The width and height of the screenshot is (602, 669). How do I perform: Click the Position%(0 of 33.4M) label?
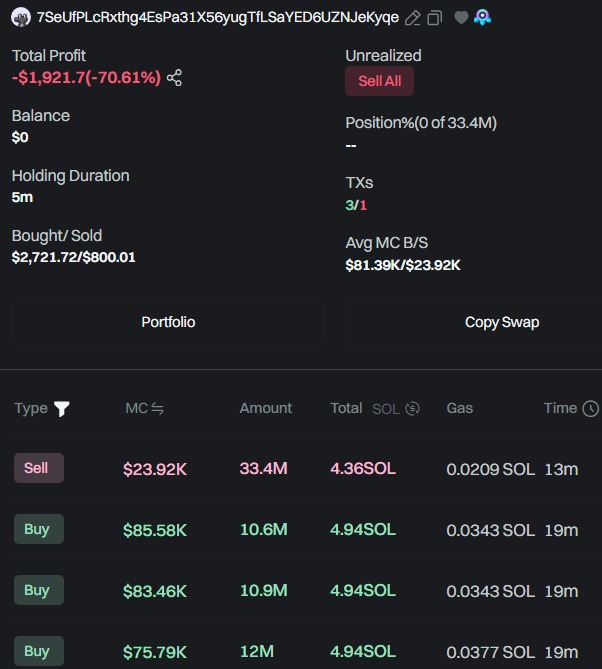421,123
